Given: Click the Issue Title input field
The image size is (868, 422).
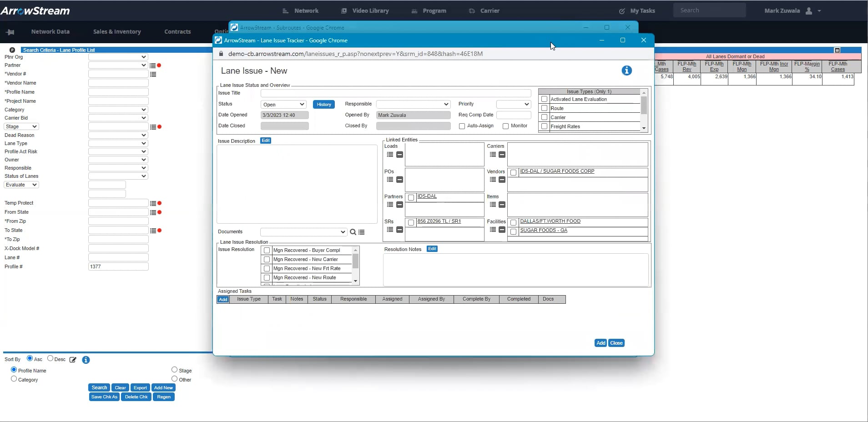Looking at the screenshot, I should pyautogui.click(x=396, y=93).
